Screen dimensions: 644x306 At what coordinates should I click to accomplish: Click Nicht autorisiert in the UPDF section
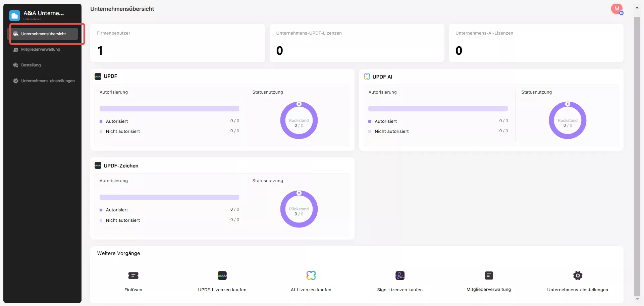123,132
